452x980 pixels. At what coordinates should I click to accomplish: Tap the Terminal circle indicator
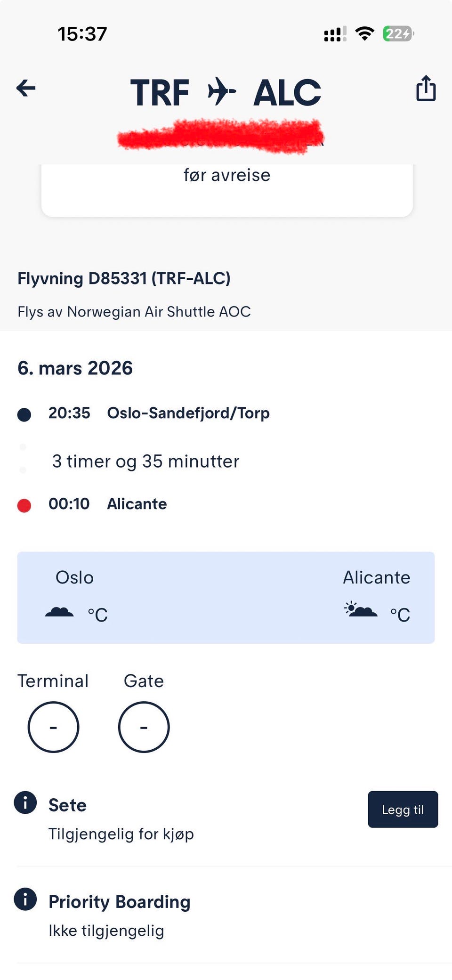[53, 727]
